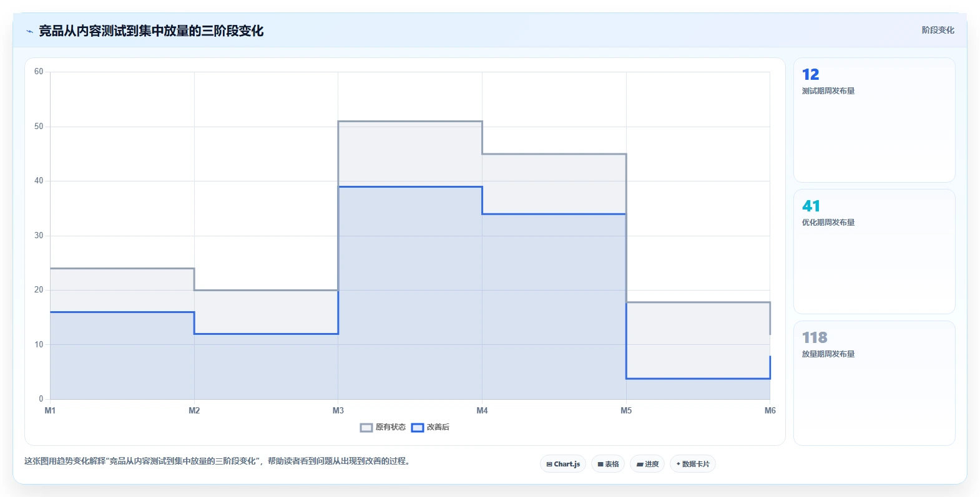Viewport: 980px width, 497px height.
Task: Click the 表格 tag
Action: pos(608,464)
